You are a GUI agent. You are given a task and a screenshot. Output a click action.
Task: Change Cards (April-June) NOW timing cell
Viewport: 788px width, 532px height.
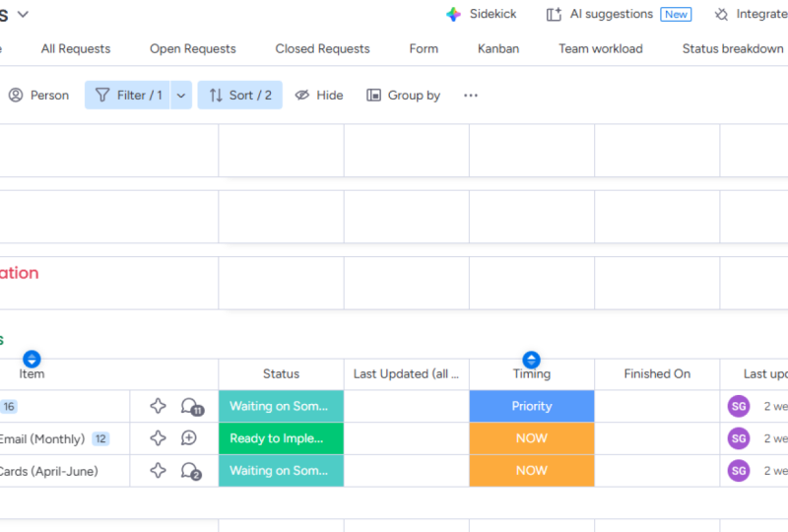[x=532, y=470]
